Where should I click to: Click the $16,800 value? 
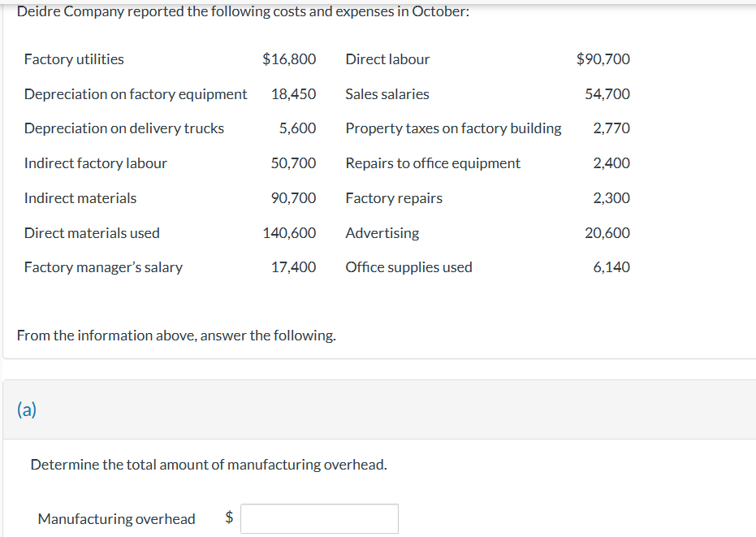[289, 58]
